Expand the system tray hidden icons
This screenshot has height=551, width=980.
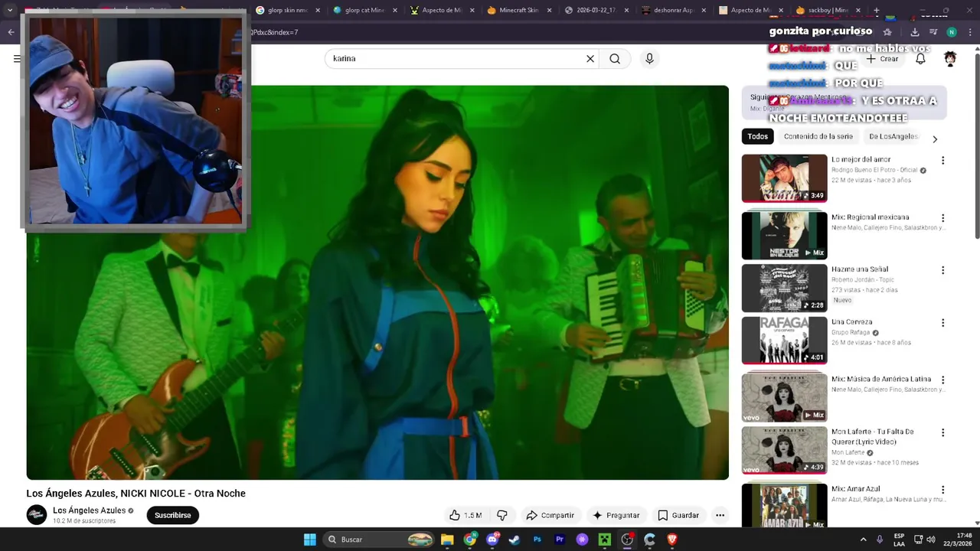tap(863, 540)
